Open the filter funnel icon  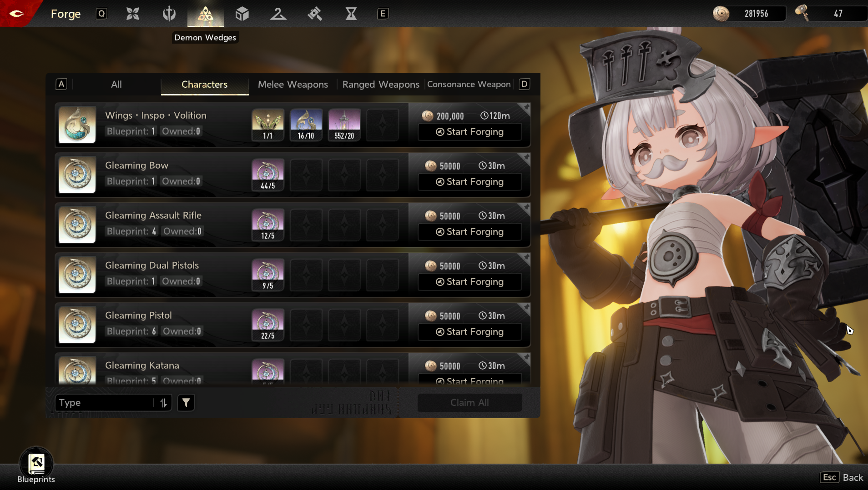coord(186,402)
